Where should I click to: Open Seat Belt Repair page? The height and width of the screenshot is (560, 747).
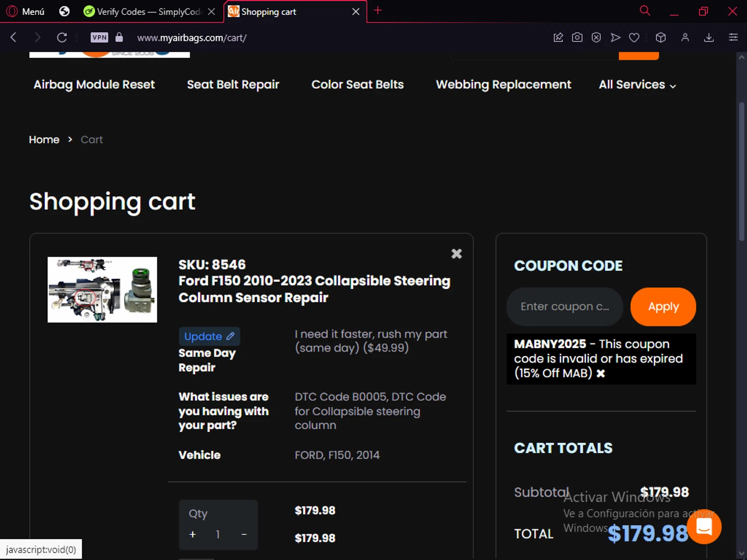[x=233, y=85]
